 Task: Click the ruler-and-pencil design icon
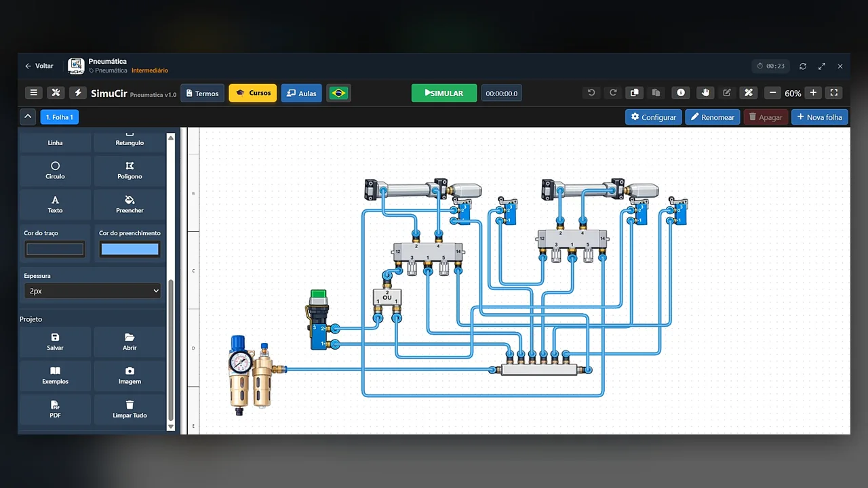(749, 93)
